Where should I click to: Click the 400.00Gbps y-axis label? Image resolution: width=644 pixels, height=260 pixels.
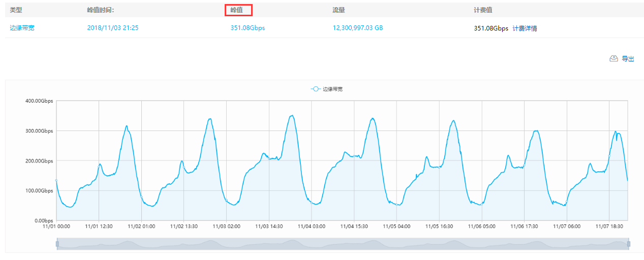[40, 101]
